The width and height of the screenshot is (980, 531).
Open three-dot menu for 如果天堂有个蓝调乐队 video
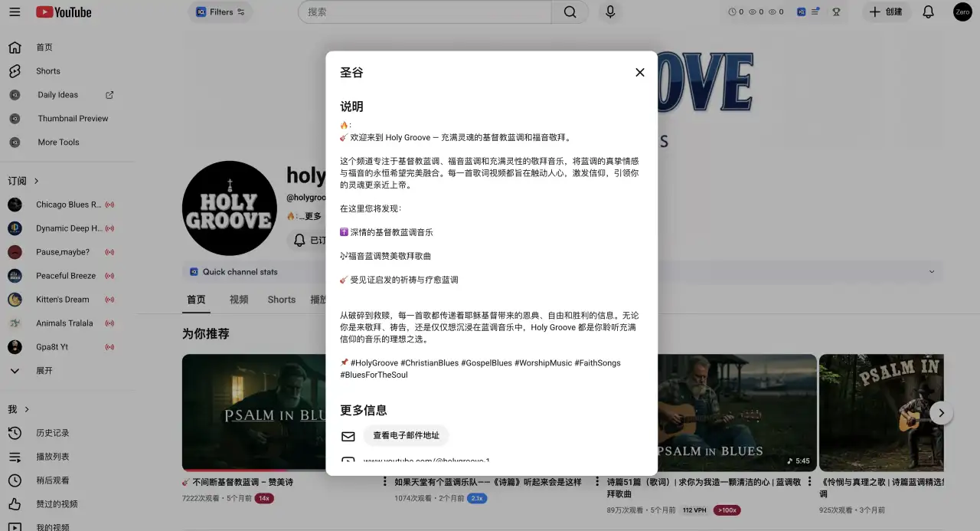point(598,482)
